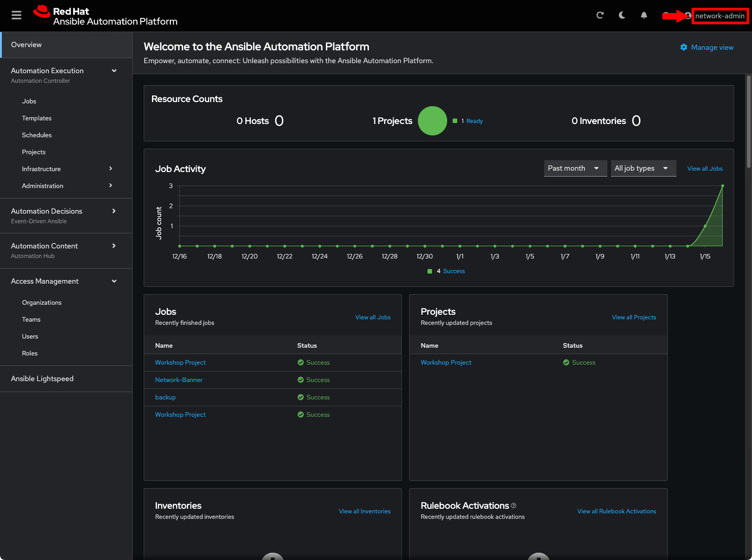Open the All job types dropdown
Image resolution: width=752 pixels, height=560 pixels.
(x=644, y=168)
